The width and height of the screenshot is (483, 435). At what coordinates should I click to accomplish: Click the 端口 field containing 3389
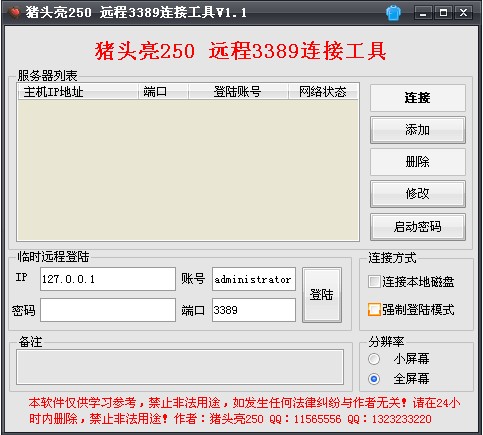(x=254, y=310)
